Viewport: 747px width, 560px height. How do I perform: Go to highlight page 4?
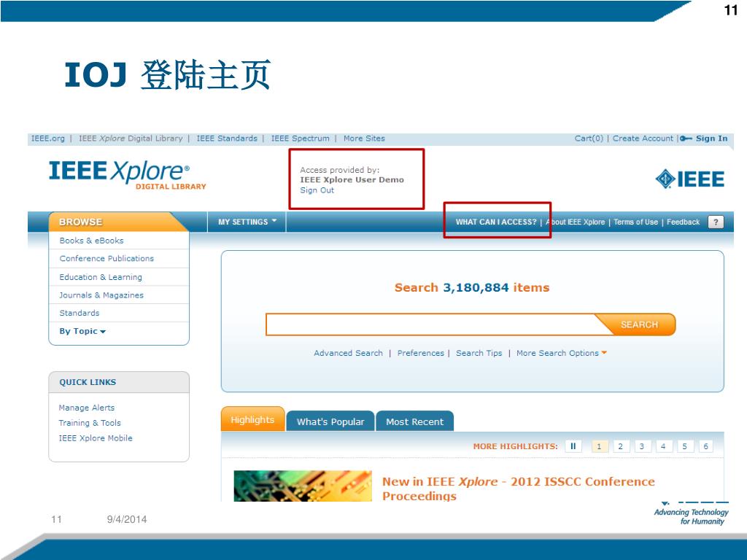[x=663, y=446]
